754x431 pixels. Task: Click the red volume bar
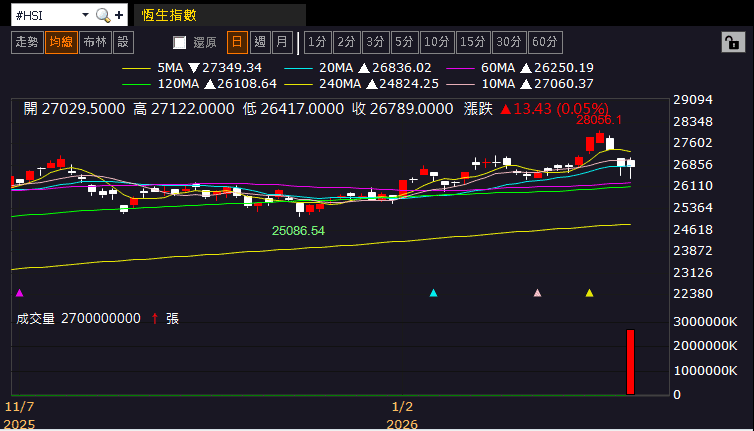tap(630, 362)
